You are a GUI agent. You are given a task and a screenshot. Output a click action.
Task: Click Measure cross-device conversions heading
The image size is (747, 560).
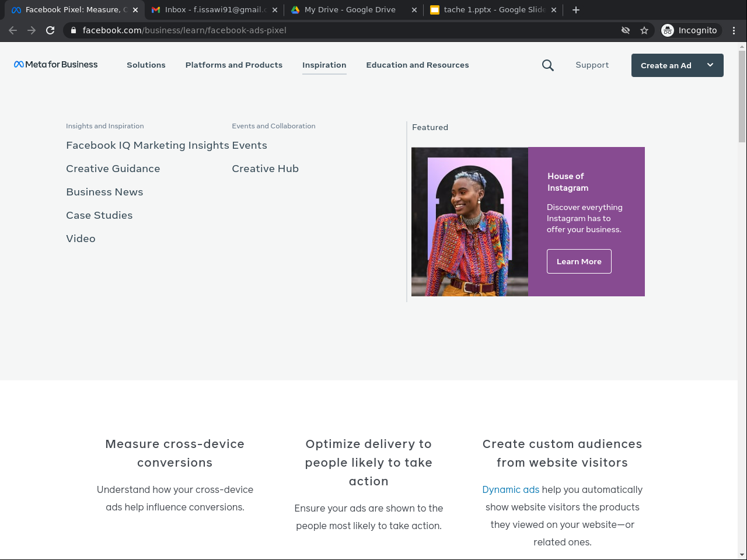175,453
